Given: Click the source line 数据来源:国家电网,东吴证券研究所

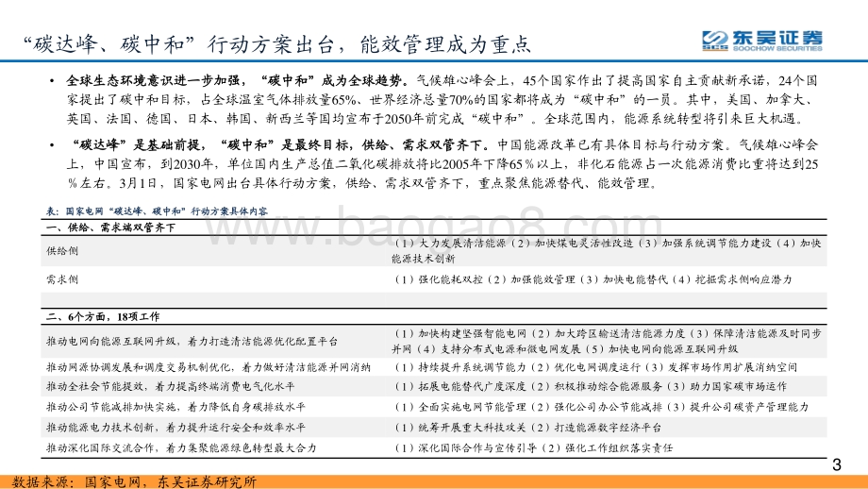Looking at the screenshot, I should [134, 481].
